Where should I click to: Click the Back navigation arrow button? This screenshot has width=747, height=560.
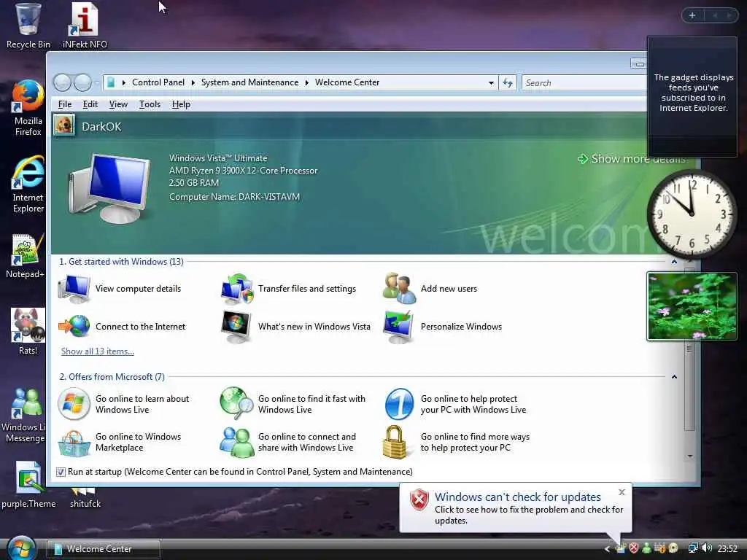point(62,82)
